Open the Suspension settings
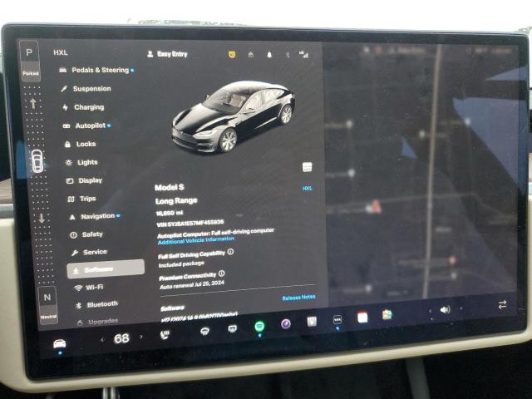This screenshot has height=399, width=532. click(86, 89)
